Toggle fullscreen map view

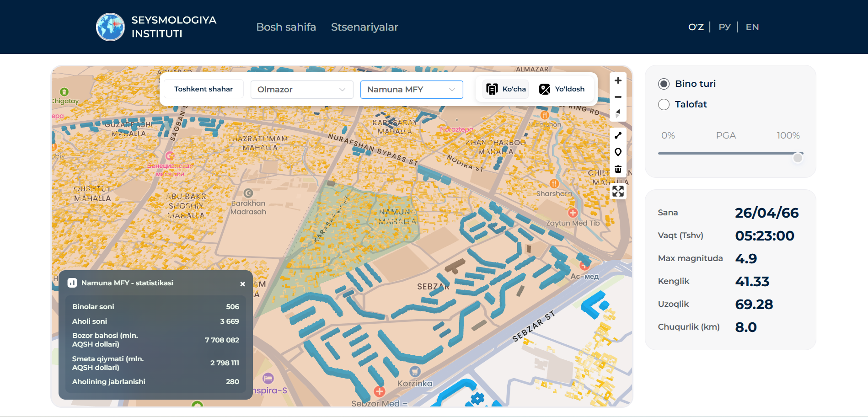pyautogui.click(x=618, y=191)
